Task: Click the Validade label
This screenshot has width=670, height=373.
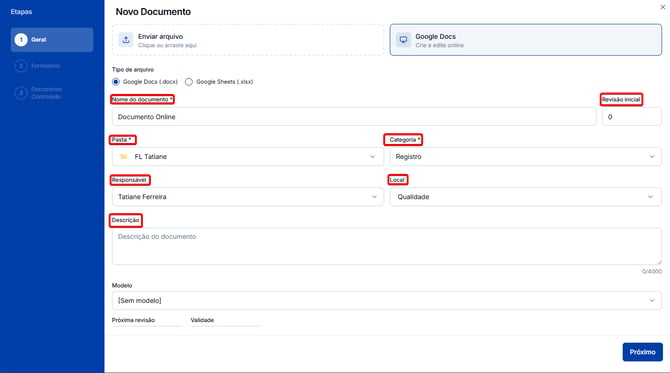Action: [202, 320]
